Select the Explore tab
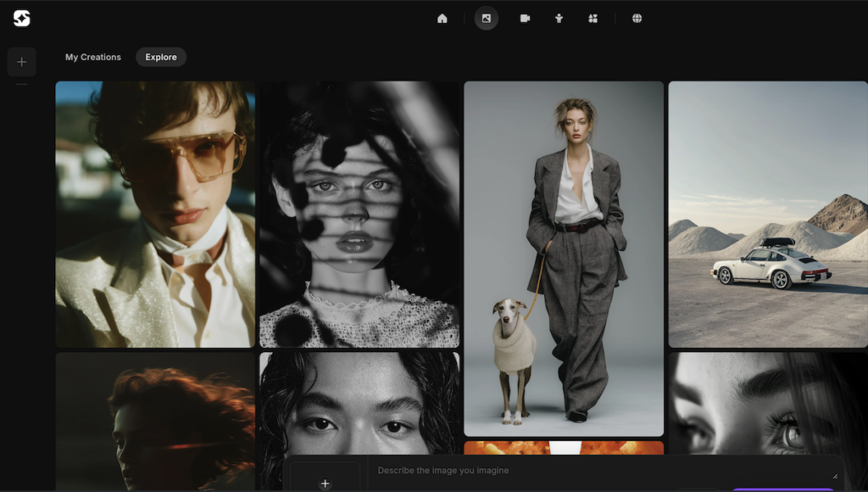Image resolution: width=868 pixels, height=492 pixels. click(161, 57)
